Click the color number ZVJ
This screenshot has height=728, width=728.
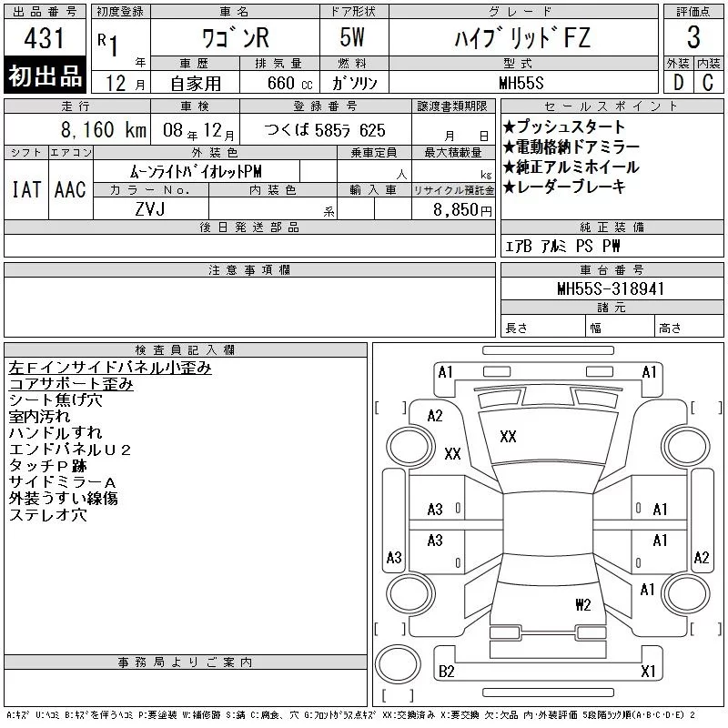click(x=150, y=209)
